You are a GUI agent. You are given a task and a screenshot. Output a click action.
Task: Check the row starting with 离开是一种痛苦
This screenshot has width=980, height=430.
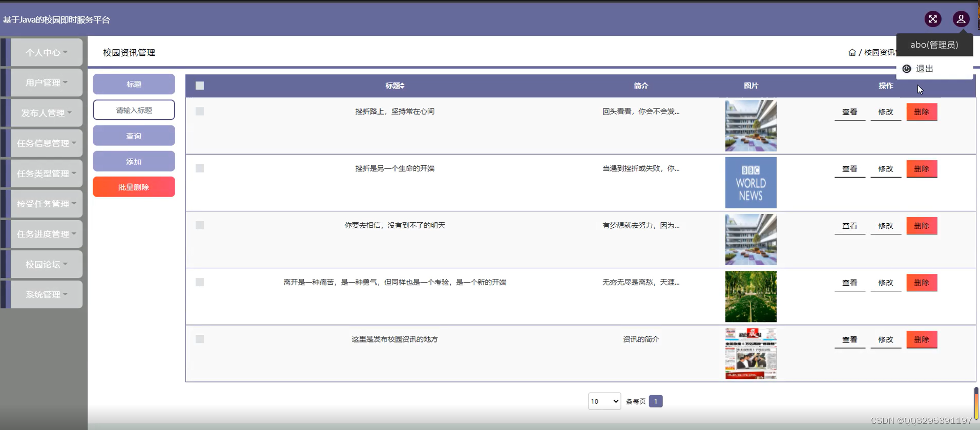[x=200, y=282]
